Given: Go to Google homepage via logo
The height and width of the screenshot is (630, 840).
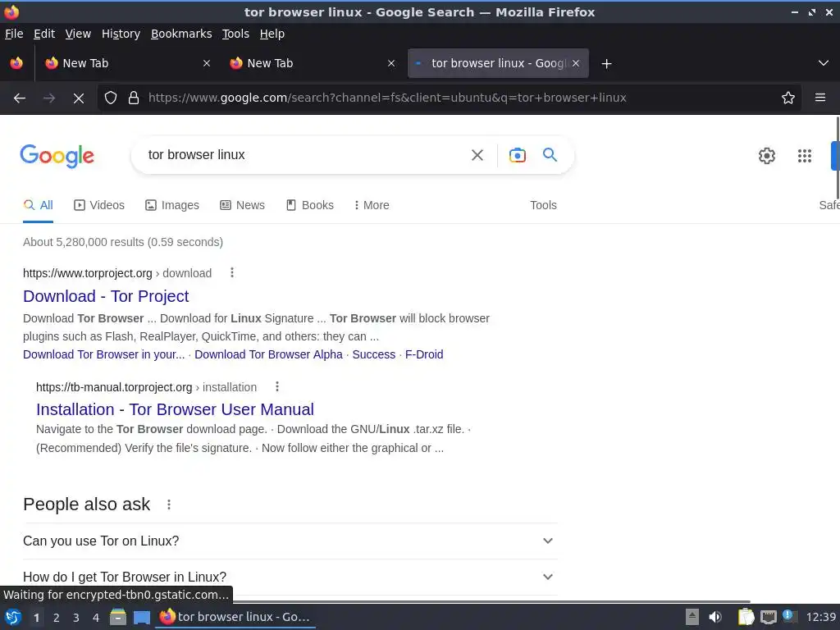Looking at the screenshot, I should point(57,156).
